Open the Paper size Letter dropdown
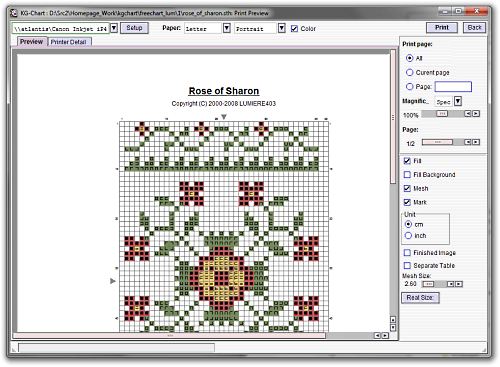The image size is (500, 367). pyautogui.click(x=227, y=28)
